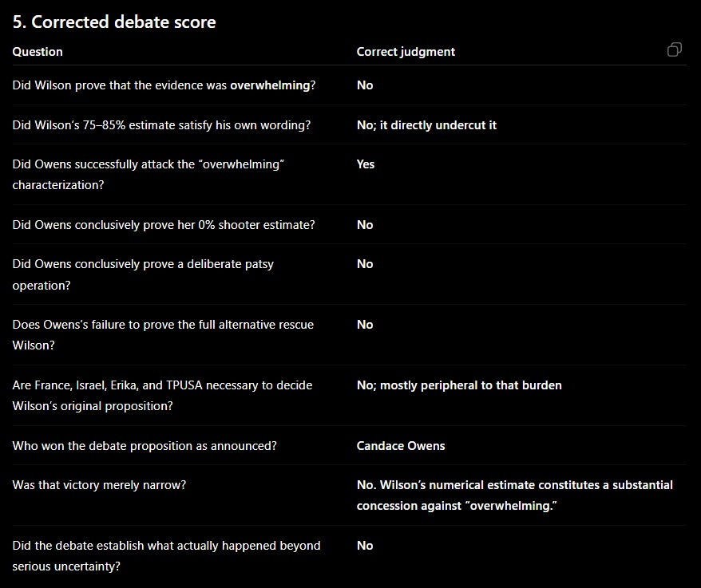The width and height of the screenshot is (701, 588).
Task: Select the '5. Corrected debate score' heading
Action: (114, 22)
